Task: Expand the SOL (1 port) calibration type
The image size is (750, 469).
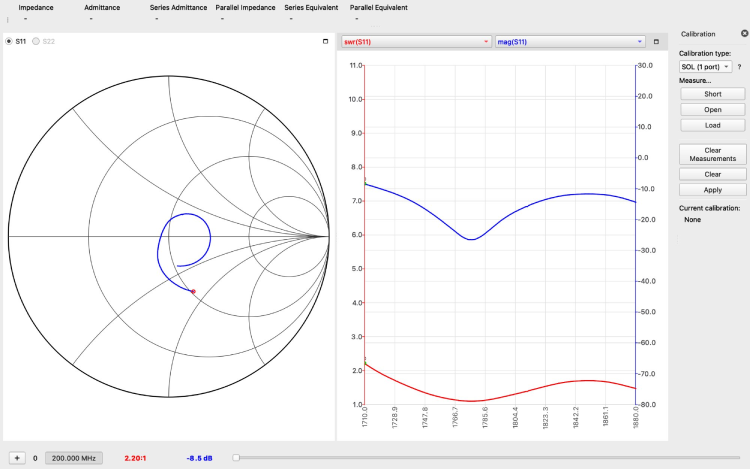Action: [705, 66]
